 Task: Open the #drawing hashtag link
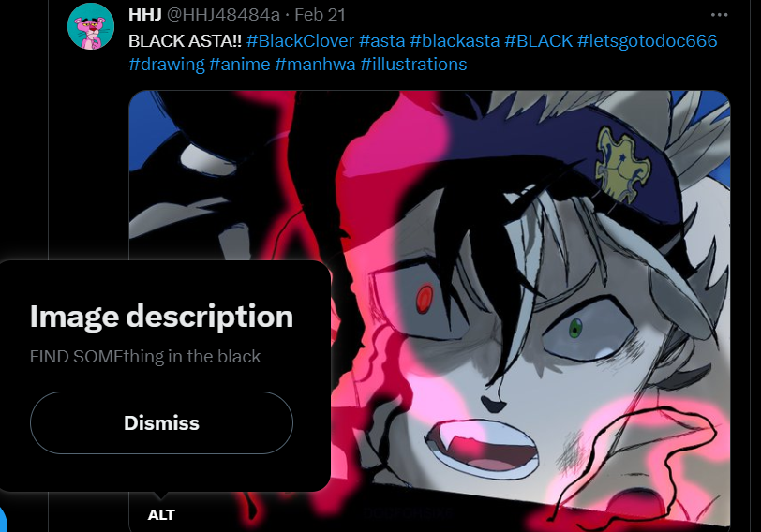tap(167, 64)
